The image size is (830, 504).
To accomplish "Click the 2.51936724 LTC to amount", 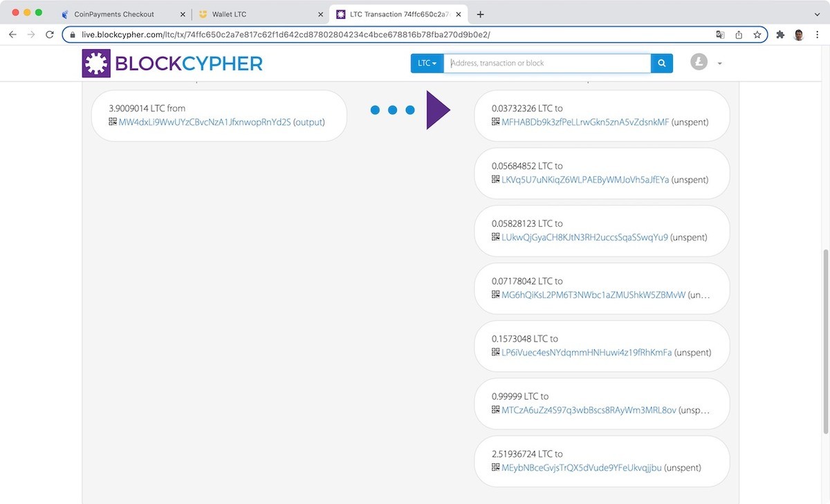I will pos(527,454).
